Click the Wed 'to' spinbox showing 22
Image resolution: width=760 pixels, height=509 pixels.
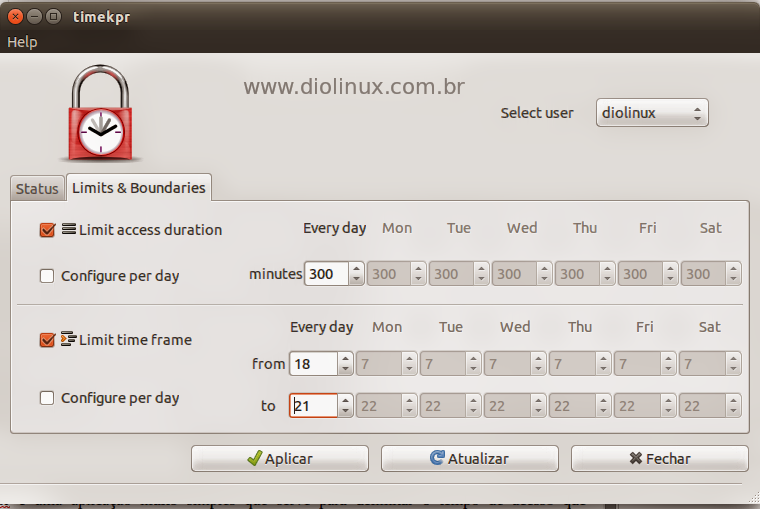(x=515, y=406)
